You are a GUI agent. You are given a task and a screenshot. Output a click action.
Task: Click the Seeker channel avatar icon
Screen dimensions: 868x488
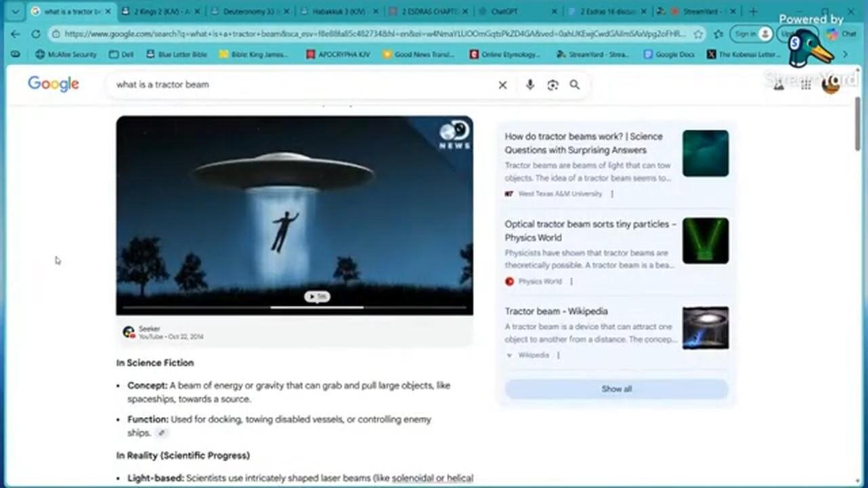[x=129, y=332]
